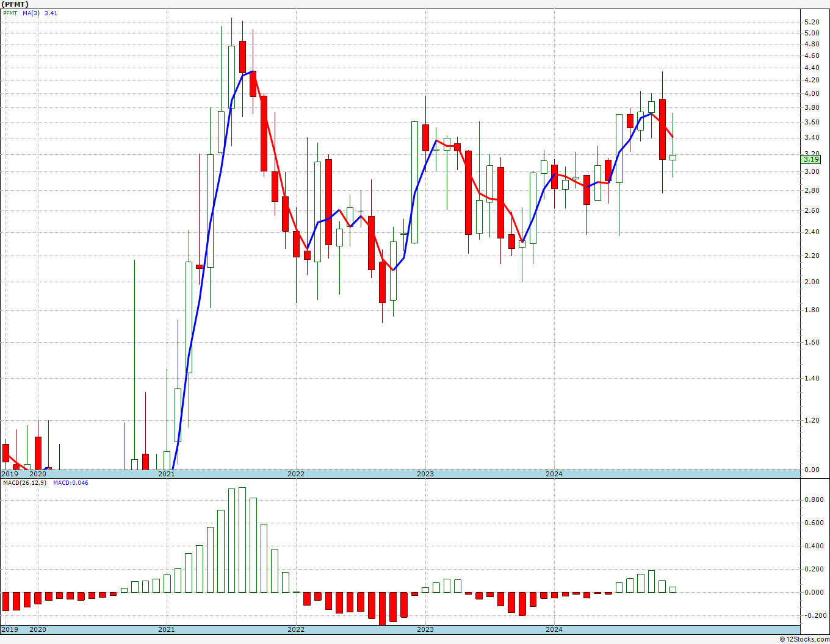Select the 3.40 price axis label
The height and width of the screenshot is (644, 830).
[x=812, y=137]
